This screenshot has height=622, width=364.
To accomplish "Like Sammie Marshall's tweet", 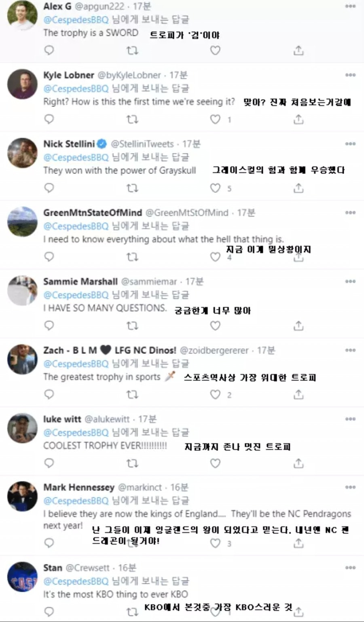I will coord(215,326).
